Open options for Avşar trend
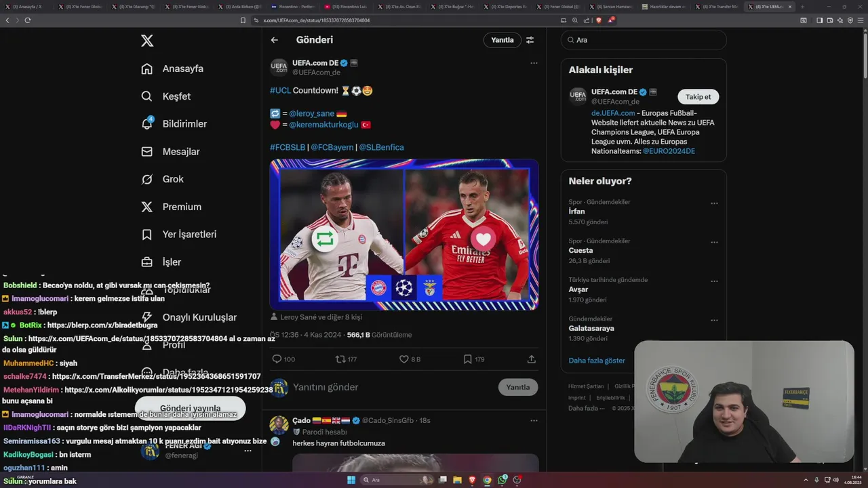The image size is (868, 488). [x=714, y=281]
